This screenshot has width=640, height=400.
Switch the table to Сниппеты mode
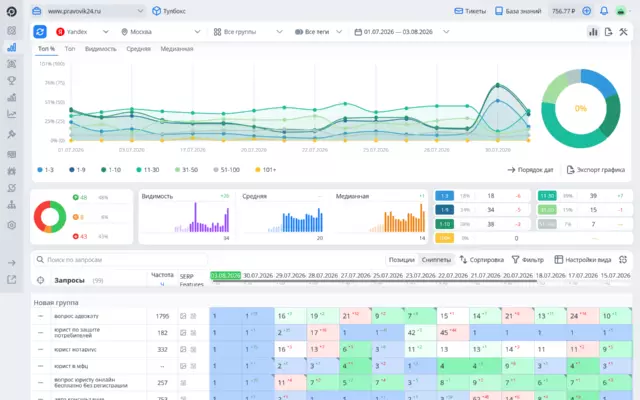point(436,260)
